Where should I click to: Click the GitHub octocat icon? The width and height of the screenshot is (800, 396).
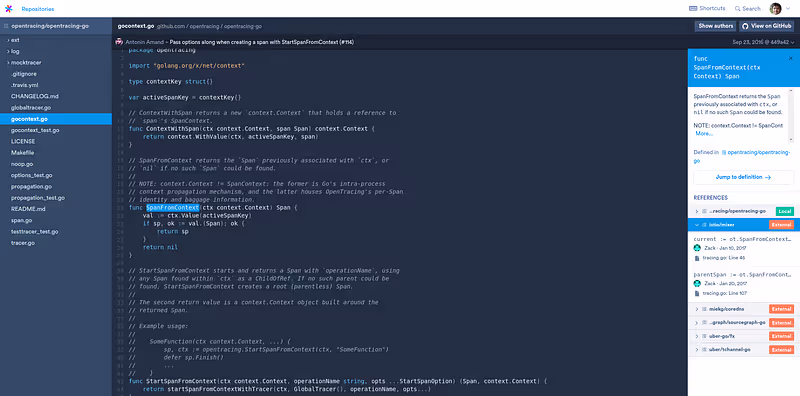point(745,26)
